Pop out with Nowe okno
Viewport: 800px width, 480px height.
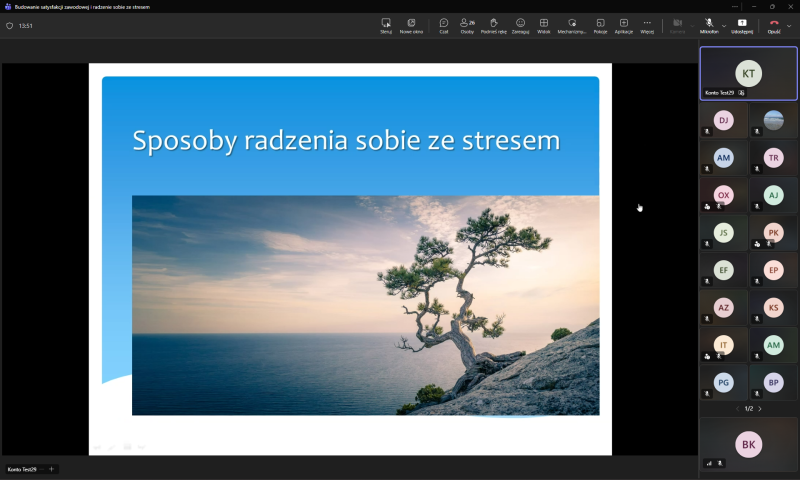coord(411,25)
